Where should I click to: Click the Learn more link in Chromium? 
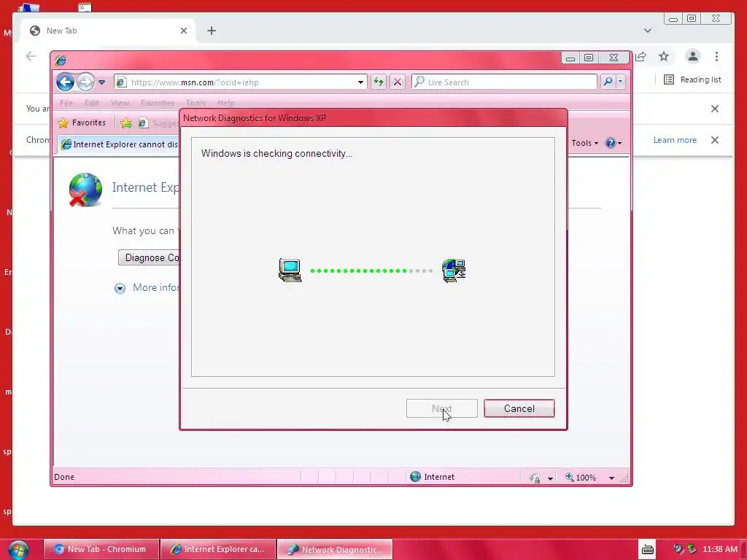tap(675, 140)
